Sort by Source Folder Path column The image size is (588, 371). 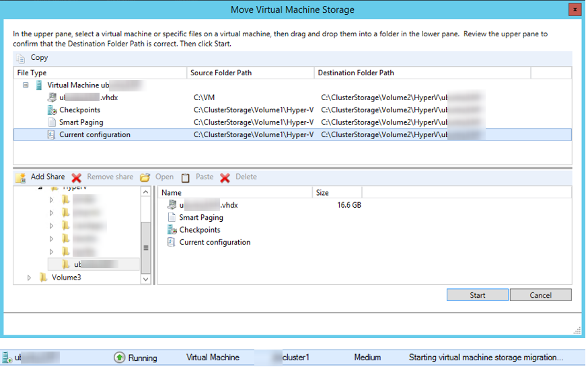point(250,73)
